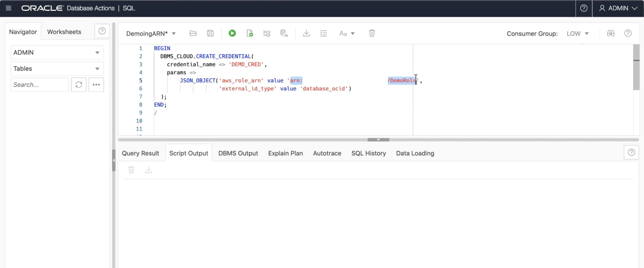Screen dimensions: 644x268
Task: Open the ADMIN user account menu
Action: [618, 8]
